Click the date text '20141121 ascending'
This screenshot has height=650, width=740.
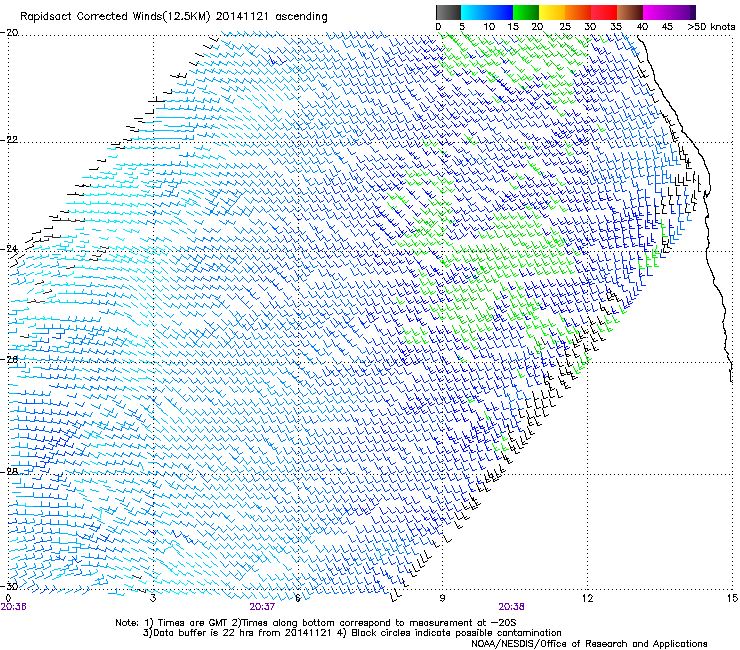272,17
